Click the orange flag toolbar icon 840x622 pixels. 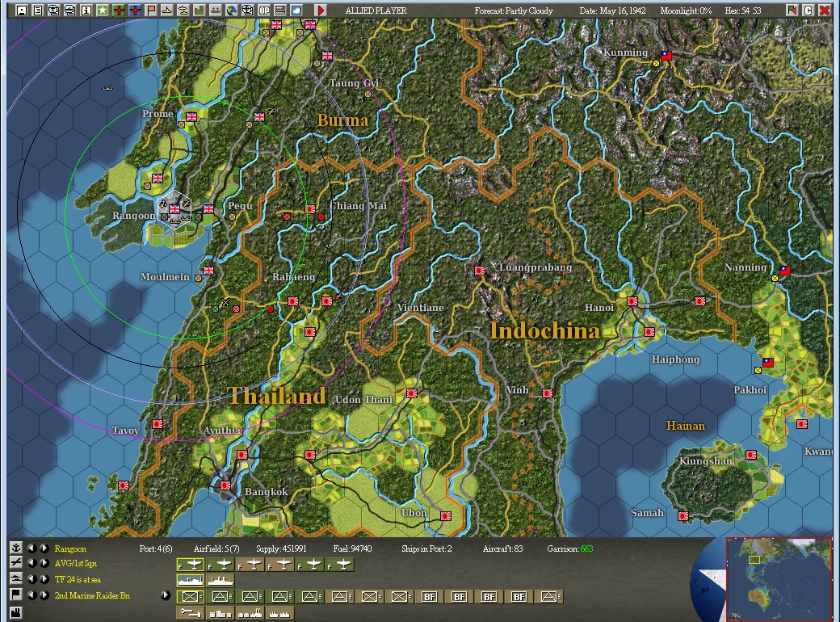[151, 10]
